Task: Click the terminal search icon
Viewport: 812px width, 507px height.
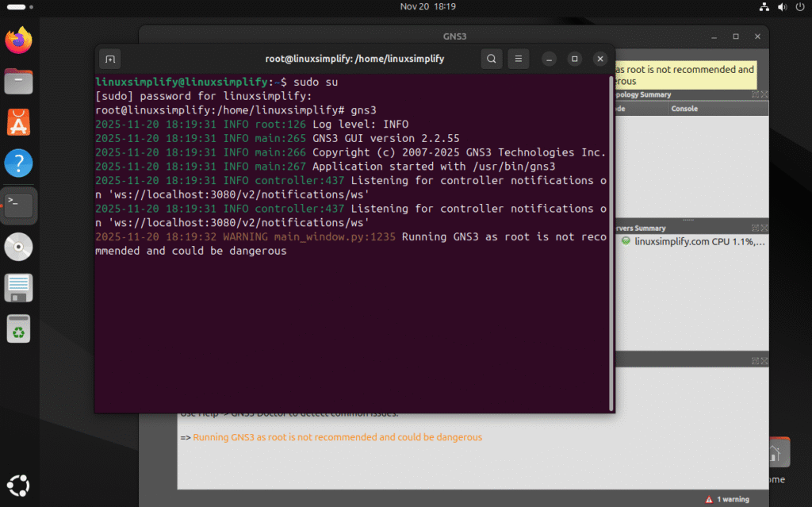Action: point(492,59)
